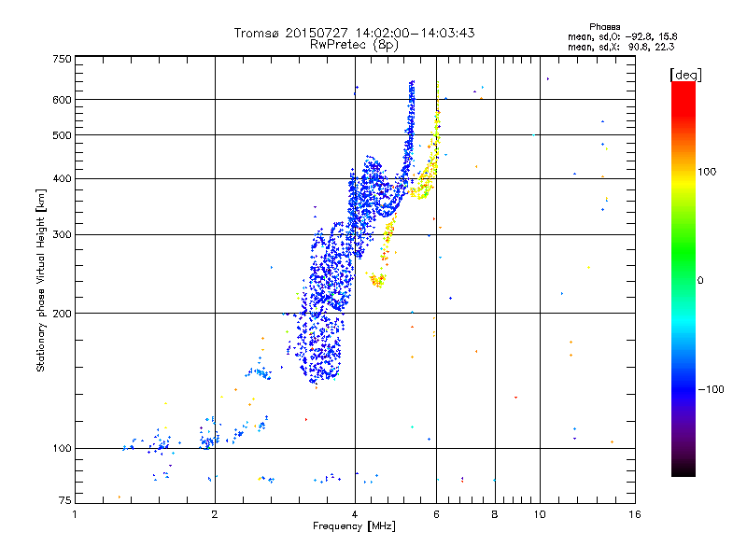Click Stationary phase Virtual Height [km] axis label
The width and height of the screenshot is (747, 560).
pyautogui.click(x=41, y=281)
